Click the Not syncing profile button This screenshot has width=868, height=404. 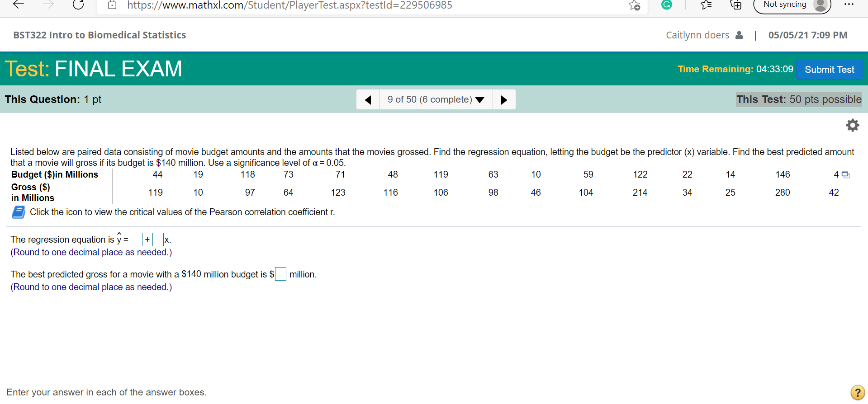click(x=792, y=5)
